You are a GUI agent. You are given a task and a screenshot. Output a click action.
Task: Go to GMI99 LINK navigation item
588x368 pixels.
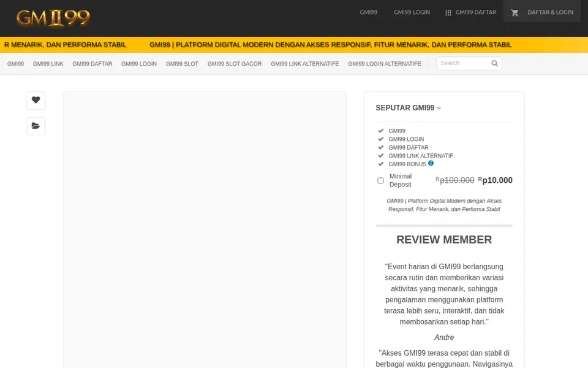(48, 64)
